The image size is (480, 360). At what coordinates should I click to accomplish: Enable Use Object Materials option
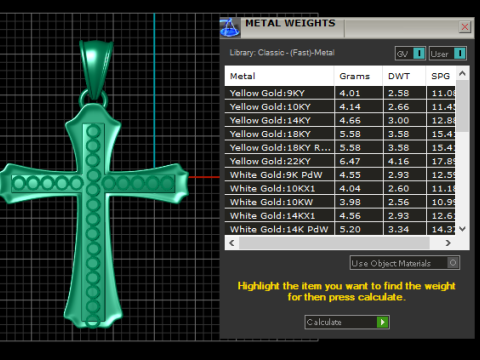point(405,263)
